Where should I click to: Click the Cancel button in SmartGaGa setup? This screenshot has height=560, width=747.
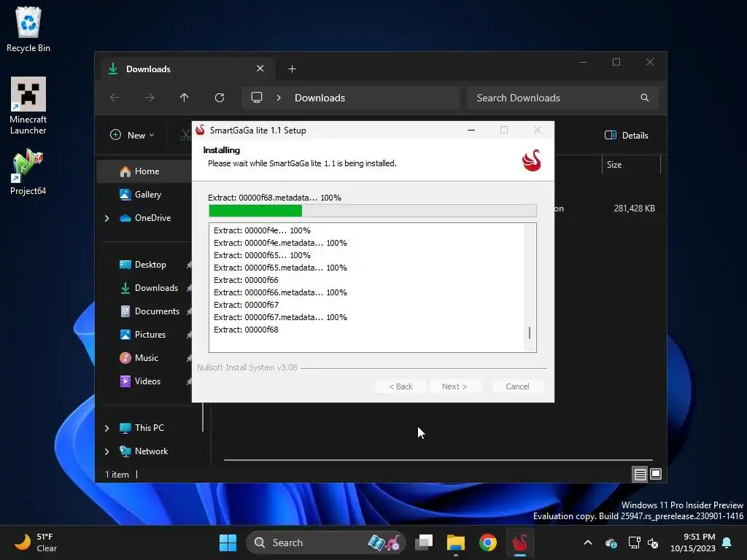point(517,386)
